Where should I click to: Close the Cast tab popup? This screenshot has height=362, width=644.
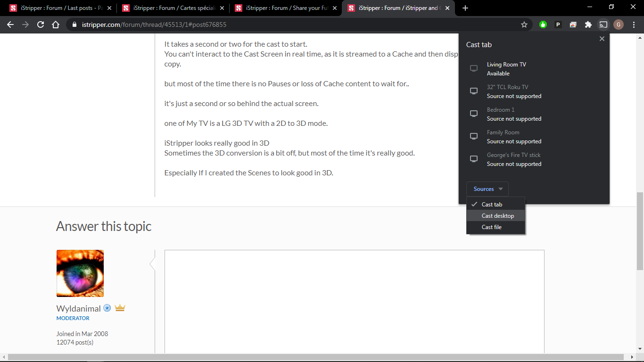click(602, 39)
